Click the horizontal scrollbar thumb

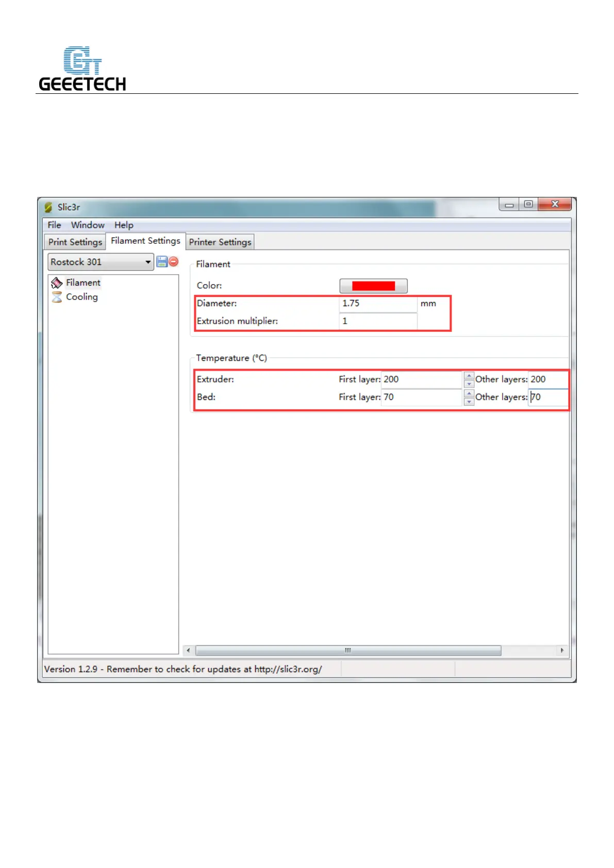pyautogui.click(x=349, y=650)
